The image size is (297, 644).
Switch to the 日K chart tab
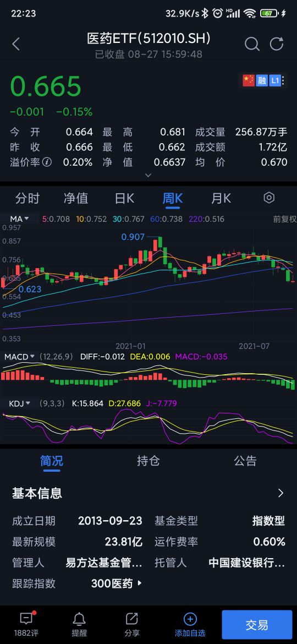click(x=124, y=198)
